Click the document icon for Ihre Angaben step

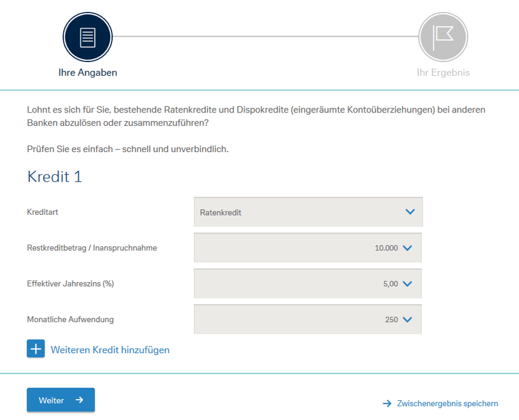pyautogui.click(x=88, y=37)
